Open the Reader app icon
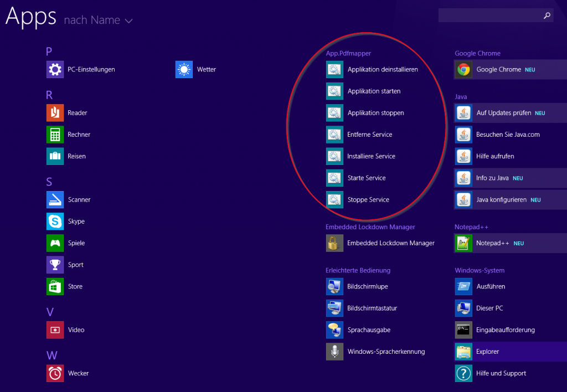The width and height of the screenshot is (567, 392). pyautogui.click(x=55, y=113)
